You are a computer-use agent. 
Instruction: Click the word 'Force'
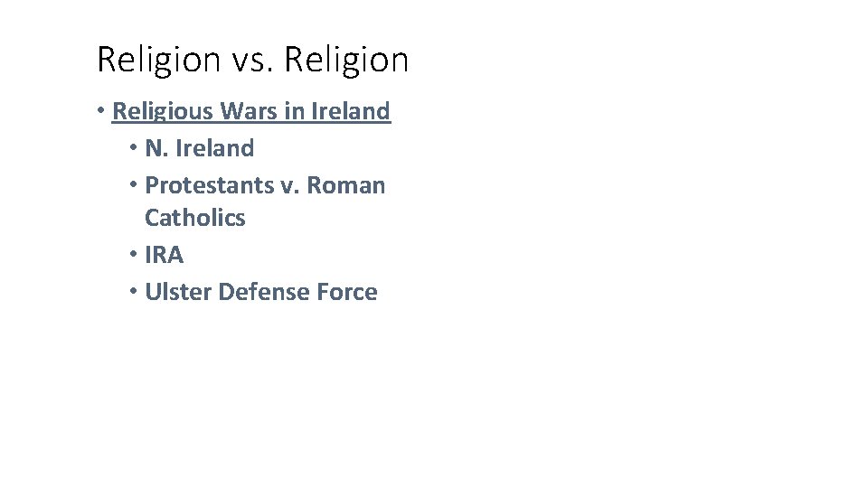click(x=348, y=292)
